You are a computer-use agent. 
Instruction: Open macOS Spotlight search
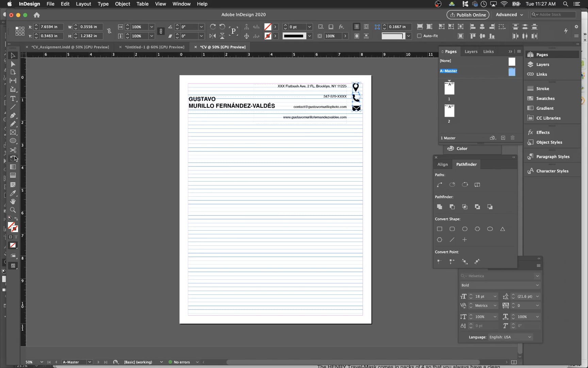point(566,4)
